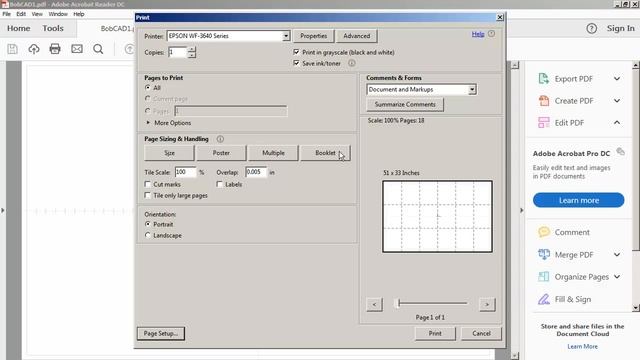Screen dimensions: 640x360
Task: Click Sign In in Acrobat header
Action: pos(620,28)
